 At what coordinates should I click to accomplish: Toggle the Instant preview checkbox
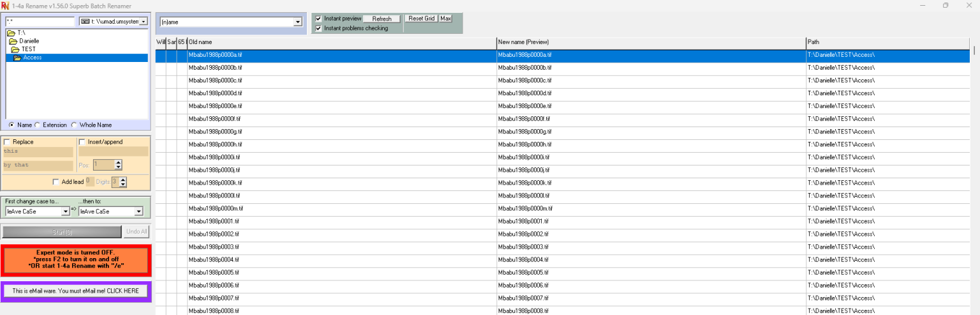[318, 19]
